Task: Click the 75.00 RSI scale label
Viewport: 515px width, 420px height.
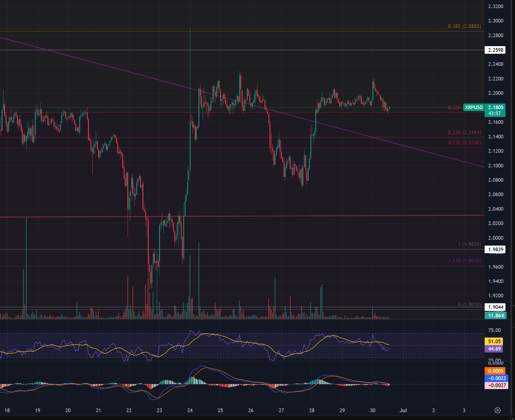Action: pyautogui.click(x=494, y=330)
